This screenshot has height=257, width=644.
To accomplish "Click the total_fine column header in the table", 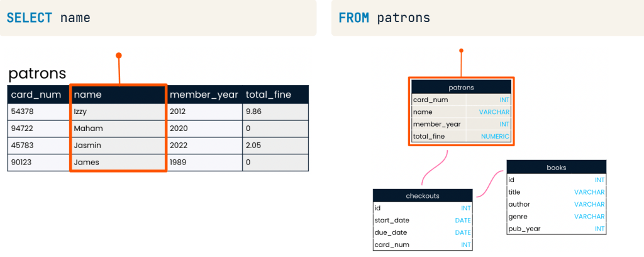I will coord(275,94).
